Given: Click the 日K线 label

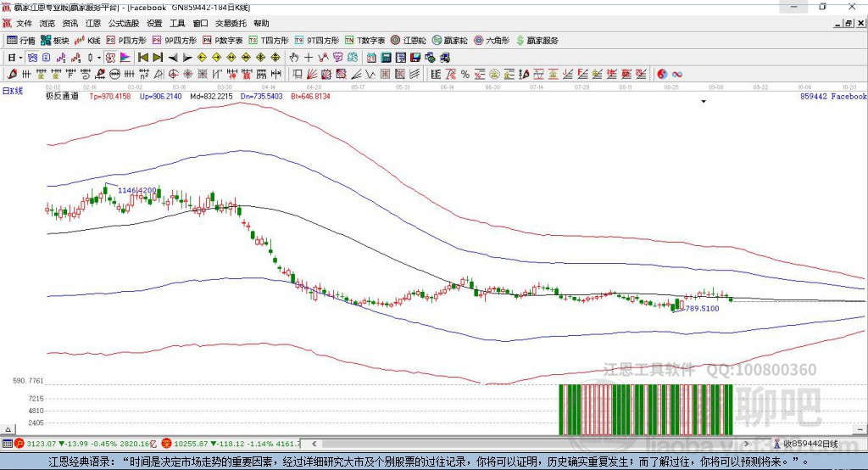Looking at the screenshot, I should [x=12, y=91].
